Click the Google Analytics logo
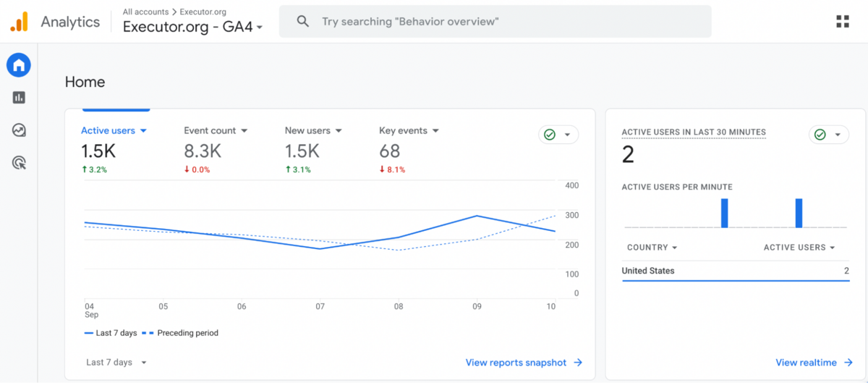The height and width of the screenshot is (383, 868). [19, 22]
